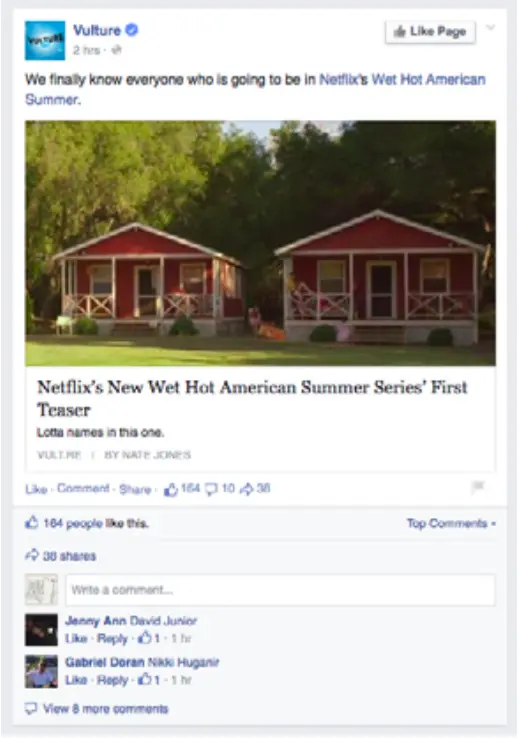This screenshot has width=519, height=738.
Task: Click the Vulture page profile picture
Action: [45, 40]
